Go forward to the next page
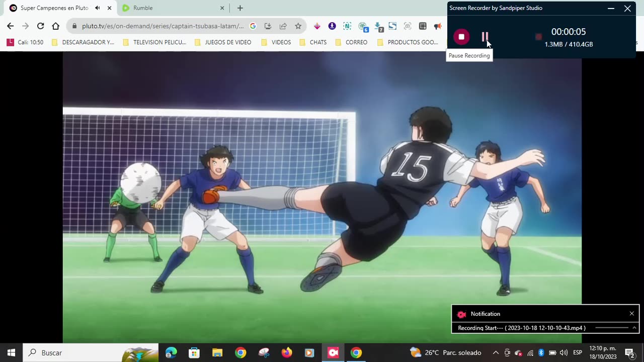Screen dimensions: 644x362 pos(26,26)
